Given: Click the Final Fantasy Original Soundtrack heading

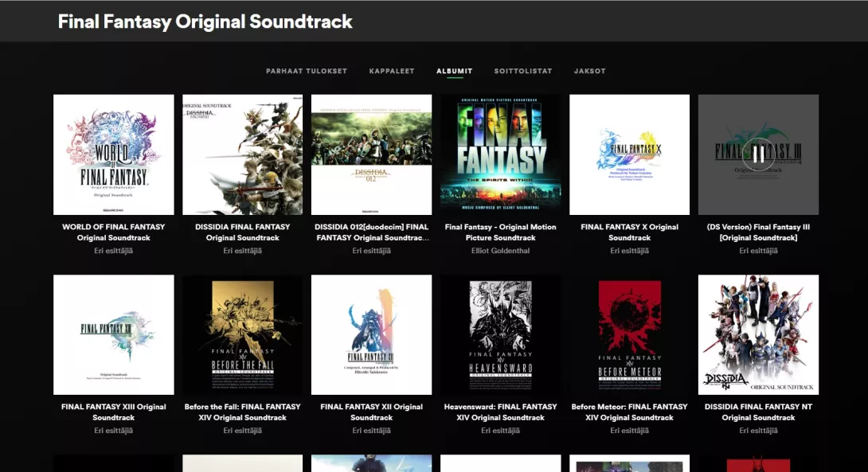Looking at the screenshot, I should (205, 21).
